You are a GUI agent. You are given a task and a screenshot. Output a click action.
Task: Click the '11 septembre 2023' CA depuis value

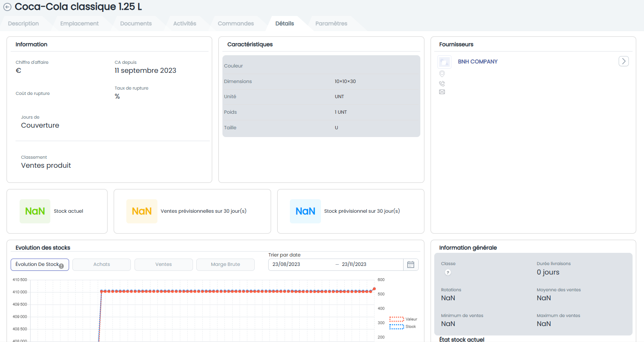(145, 70)
